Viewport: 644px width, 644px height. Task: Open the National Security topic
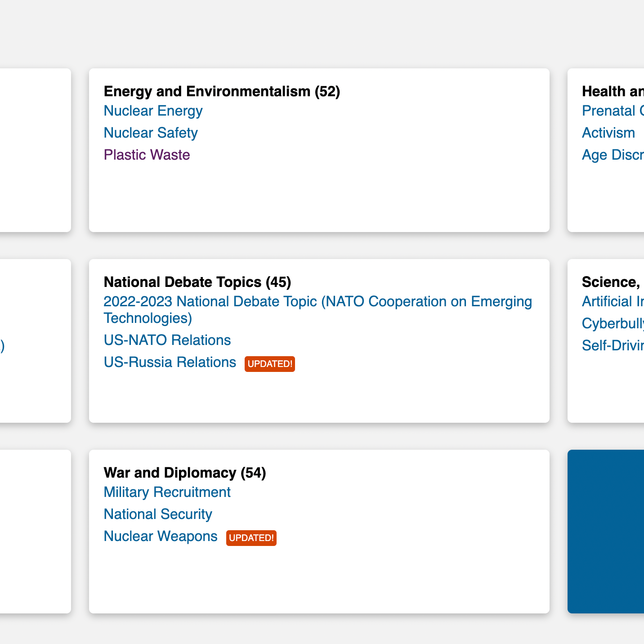point(157,514)
